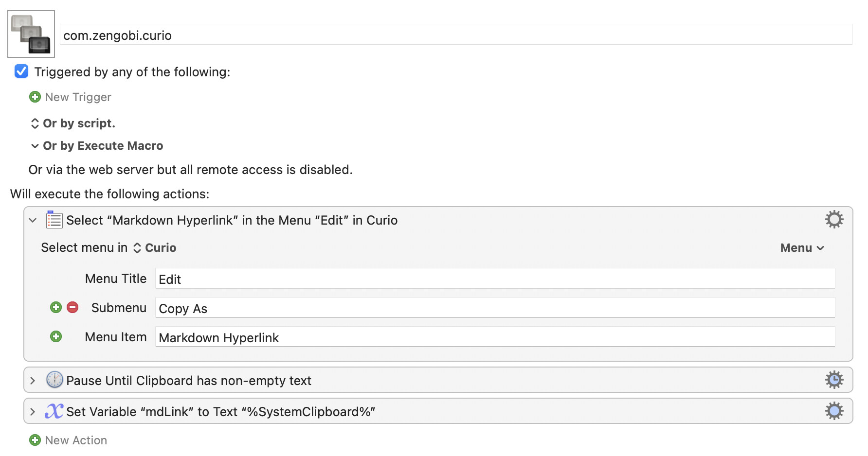Change the Curio application selector
The image size is (868, 456).
[155, 248]
